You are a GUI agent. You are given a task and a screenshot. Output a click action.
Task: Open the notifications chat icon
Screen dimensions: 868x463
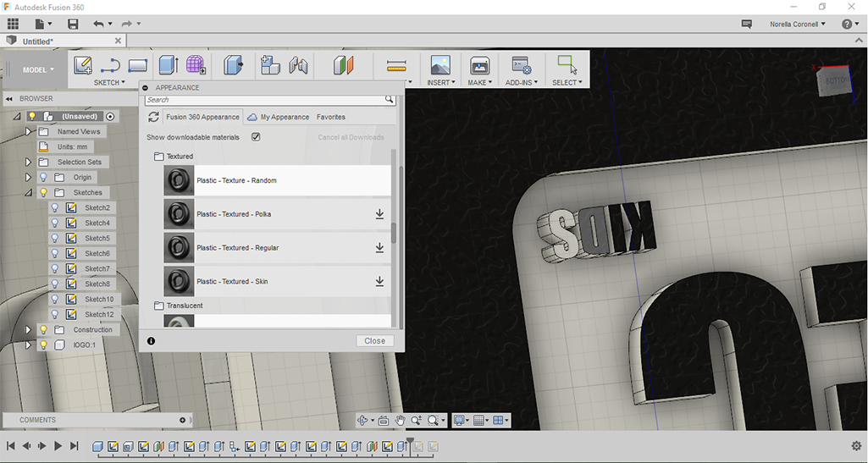(746, 24)
